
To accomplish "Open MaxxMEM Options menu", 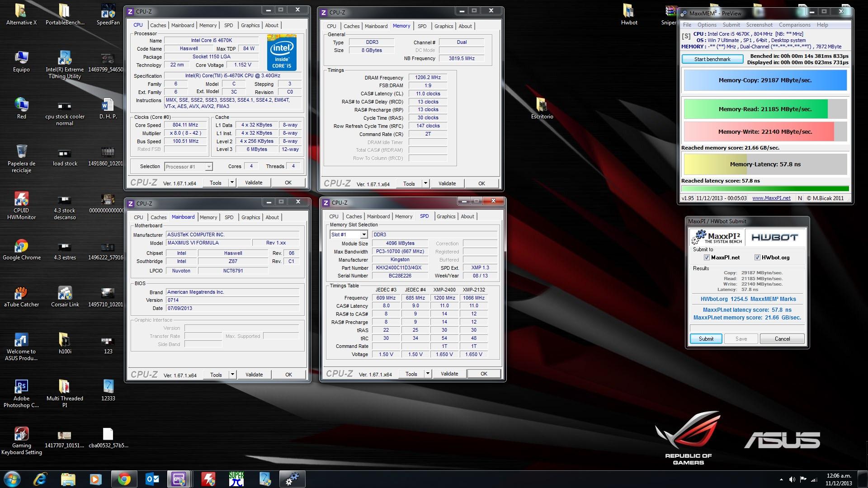I will pos(707,25).
